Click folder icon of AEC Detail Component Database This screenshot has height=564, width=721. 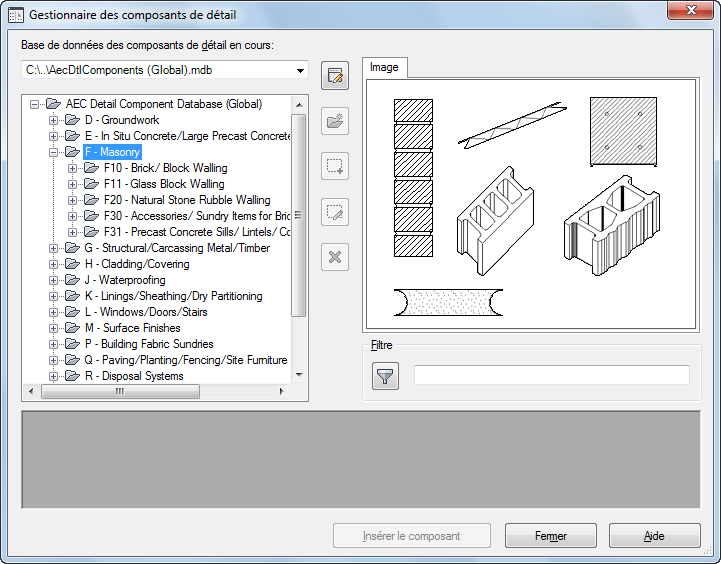pyautogui.click(x=53, y=104)
